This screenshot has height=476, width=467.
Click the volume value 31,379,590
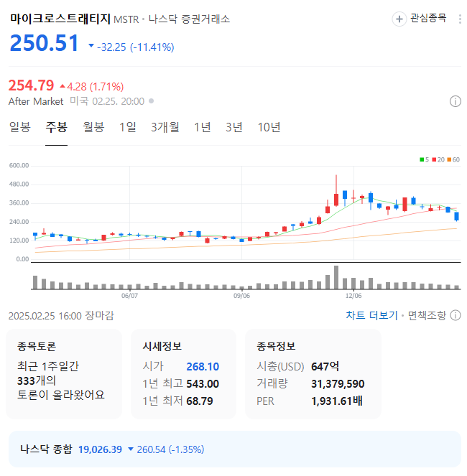[x=338, y=383]
